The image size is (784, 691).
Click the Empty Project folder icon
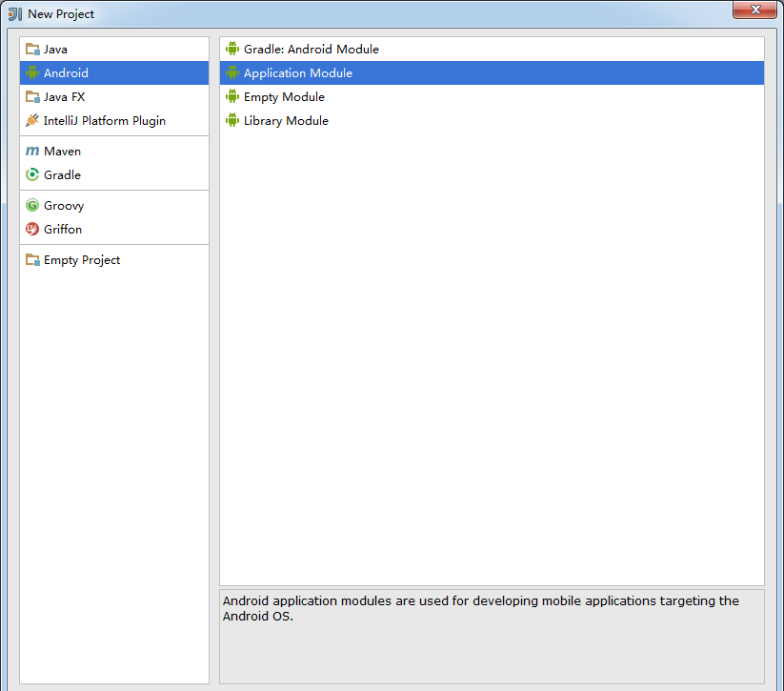coord(32,259)
